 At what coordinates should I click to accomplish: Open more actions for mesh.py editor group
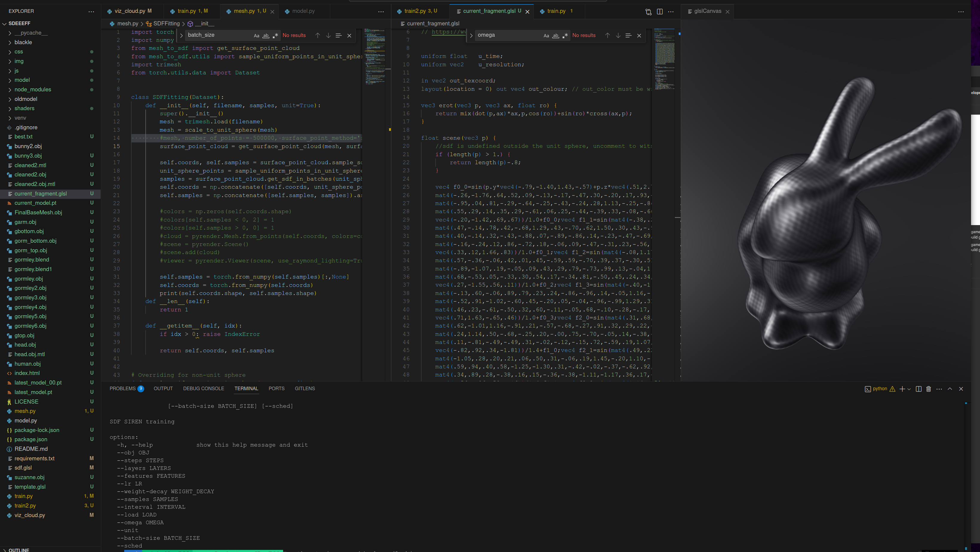click(381, 11)
